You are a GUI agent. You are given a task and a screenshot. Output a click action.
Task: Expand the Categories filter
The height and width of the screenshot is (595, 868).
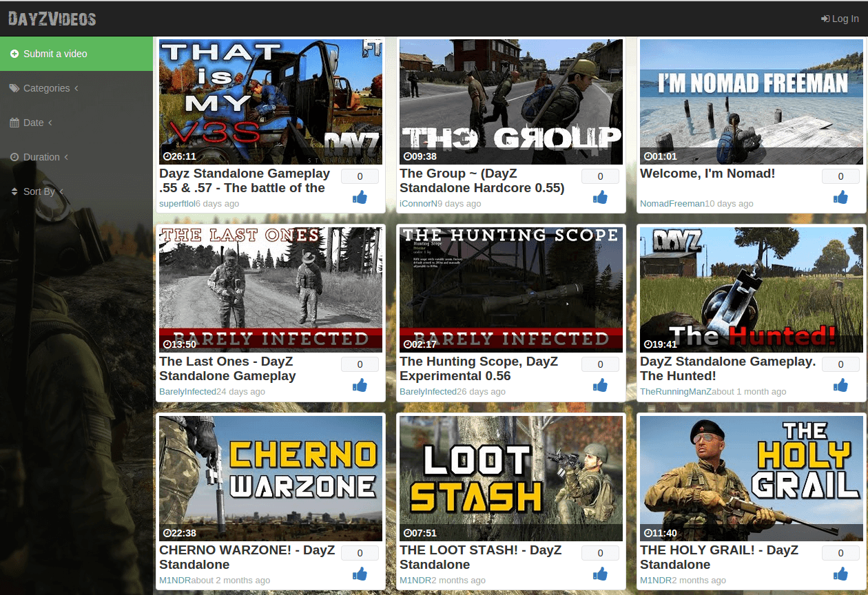[x=76, y=88]
